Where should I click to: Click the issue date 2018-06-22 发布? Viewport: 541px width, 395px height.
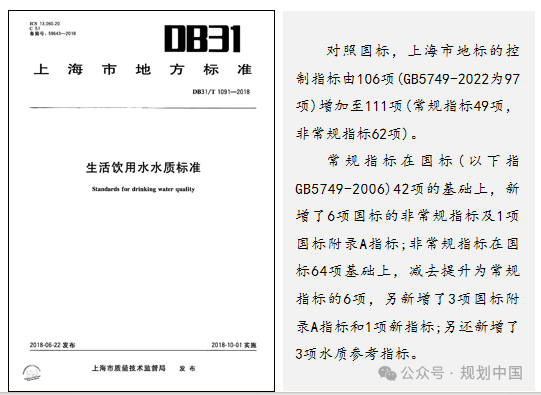52,345
